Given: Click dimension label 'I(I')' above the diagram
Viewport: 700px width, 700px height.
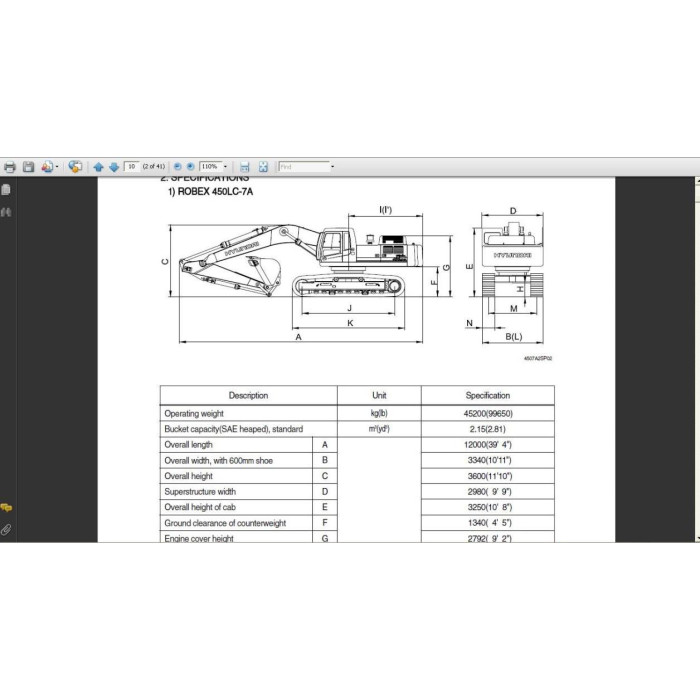Looking at the screenshot, I should [x=385, y=209].
